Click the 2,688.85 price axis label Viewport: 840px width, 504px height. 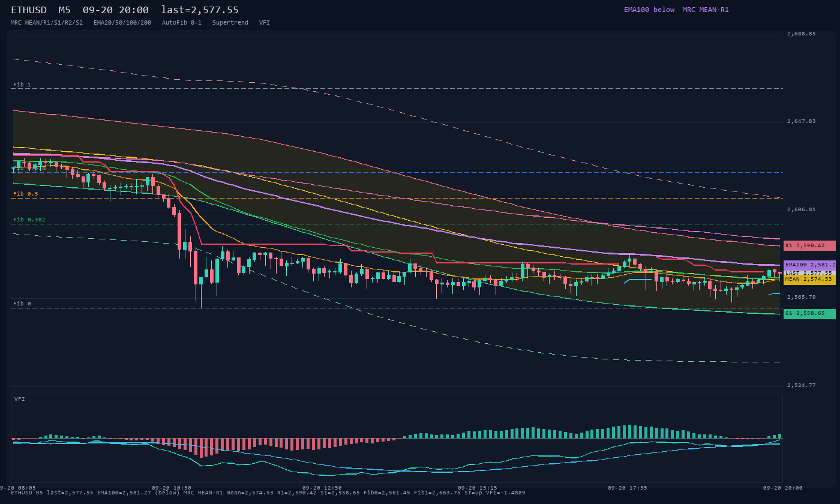pos(802,34)
